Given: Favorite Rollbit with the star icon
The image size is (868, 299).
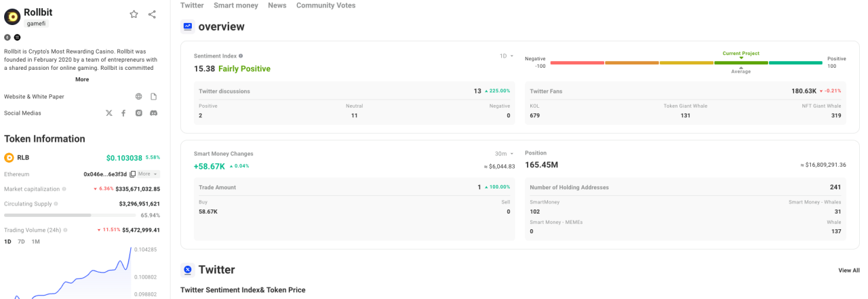Looking at the screenshot, I should [134, 14].
